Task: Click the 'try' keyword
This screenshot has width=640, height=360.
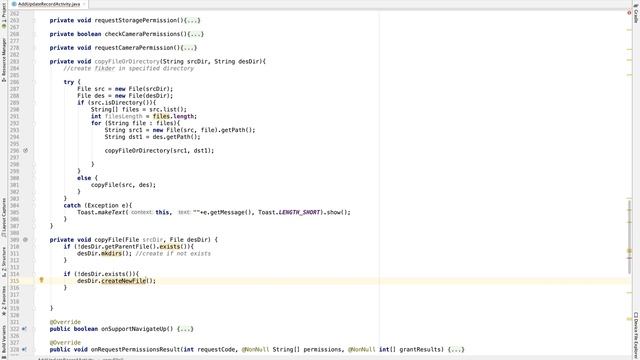Action: pos(69,82)
